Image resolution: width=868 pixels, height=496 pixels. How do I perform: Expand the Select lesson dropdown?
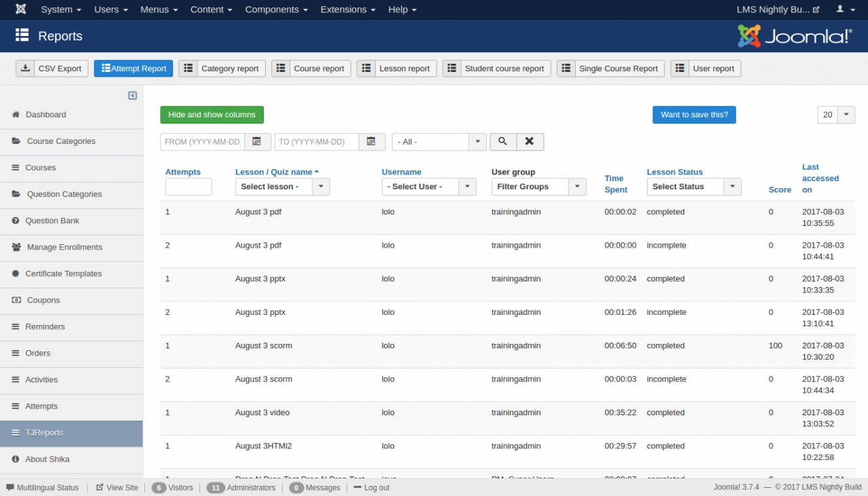282,187
